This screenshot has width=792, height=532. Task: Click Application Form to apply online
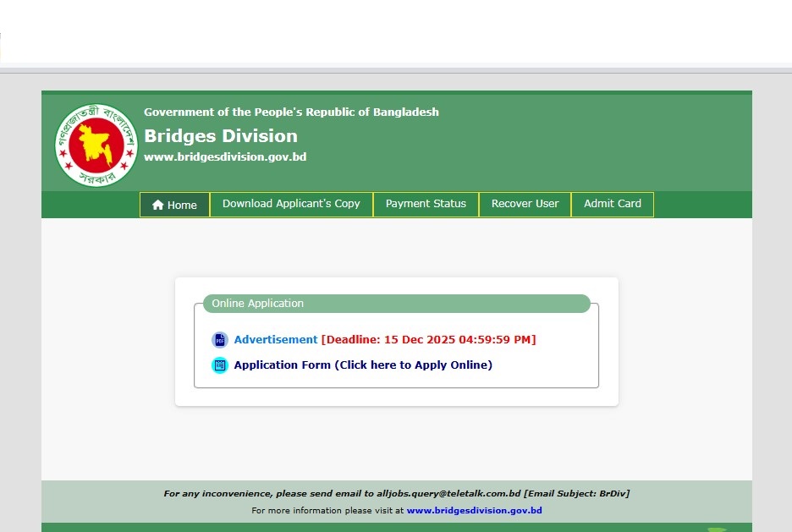tap(363, 365)
